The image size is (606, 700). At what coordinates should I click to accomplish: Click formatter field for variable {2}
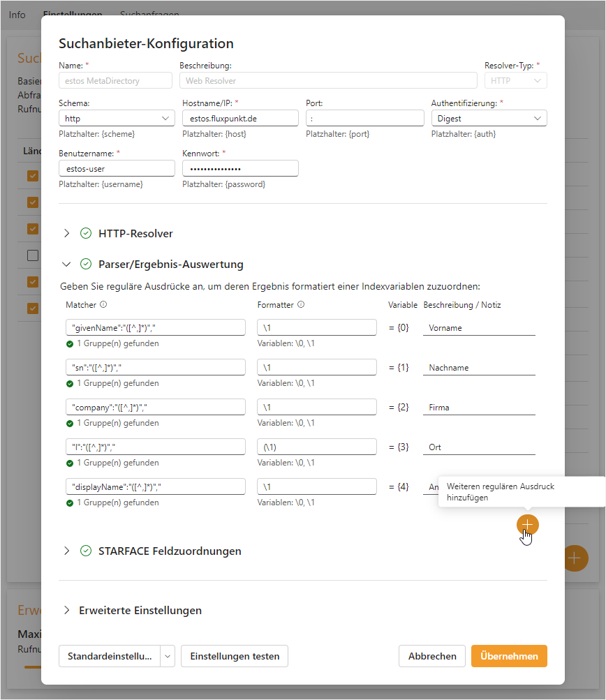tap(317, 407)
